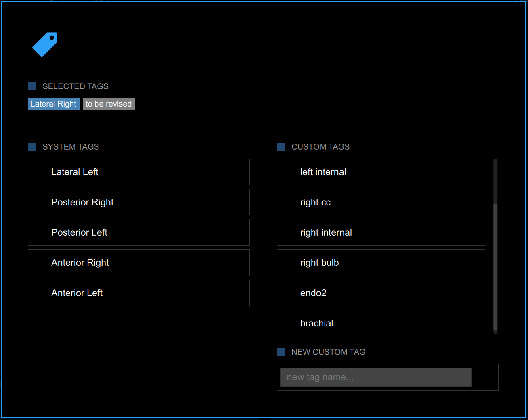Click the Custom Tags square marker
Image resolution: width=528 pixels, height=420 pixels.
tap(281, 147)
